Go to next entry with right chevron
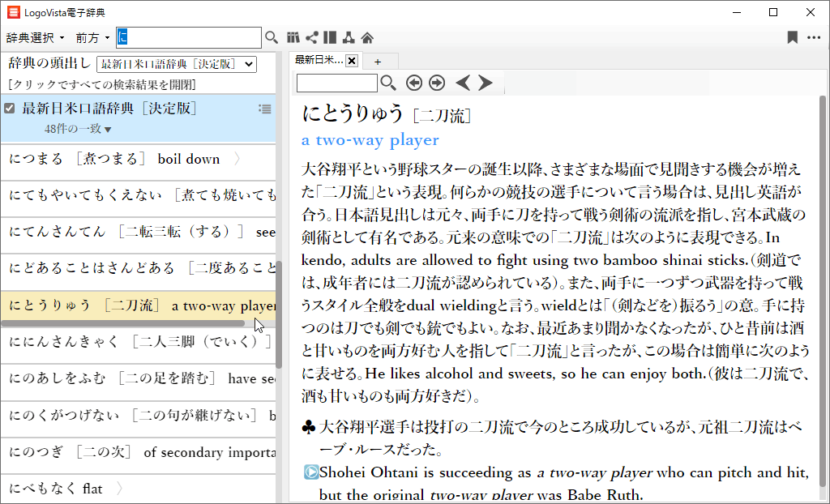 tap(486, 83)
